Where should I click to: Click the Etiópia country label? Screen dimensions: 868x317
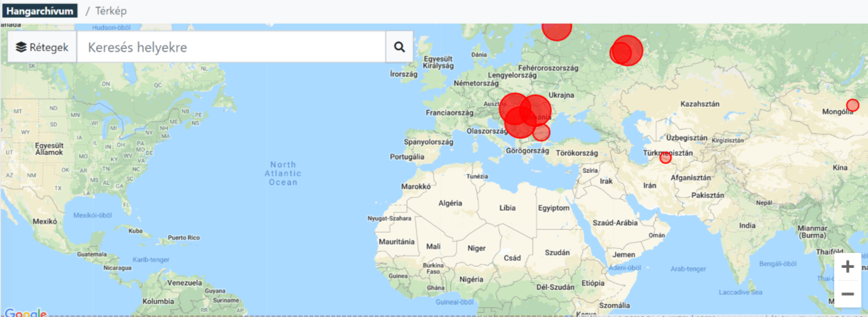pyautogui.click(x=592, y=282)
